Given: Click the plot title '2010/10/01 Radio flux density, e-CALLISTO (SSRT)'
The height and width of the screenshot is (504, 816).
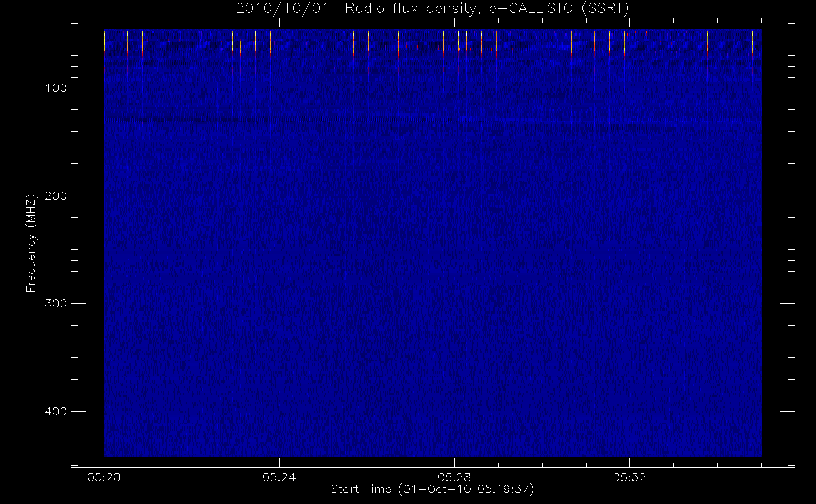Looking at the screenshot, I should [433, 9].
